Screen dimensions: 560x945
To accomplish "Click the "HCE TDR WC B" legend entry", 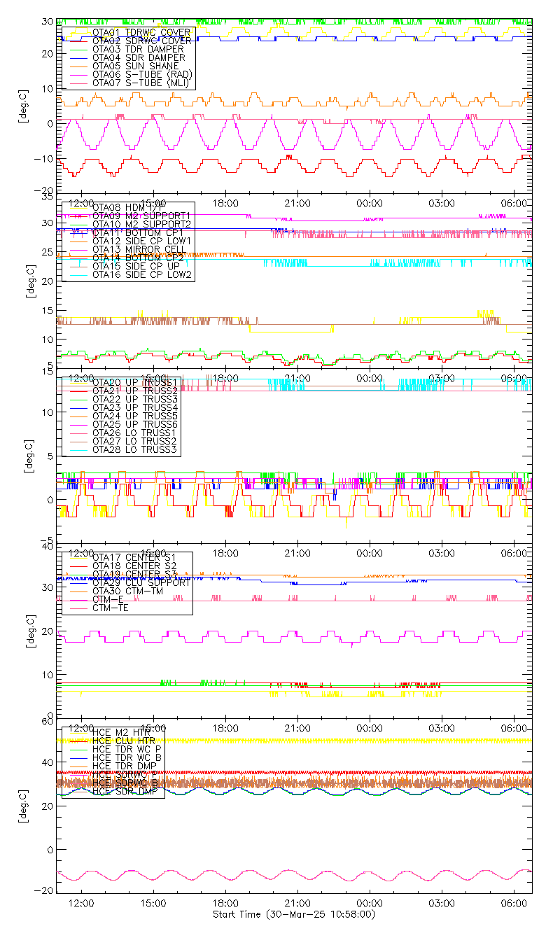I will pyautogui.click(x=126, y=757).
